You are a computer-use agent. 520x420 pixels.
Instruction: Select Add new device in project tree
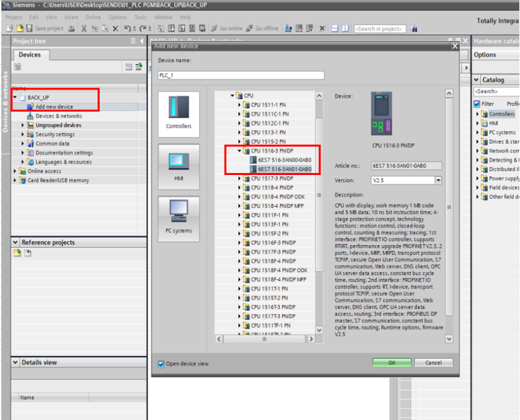(54, 107)
